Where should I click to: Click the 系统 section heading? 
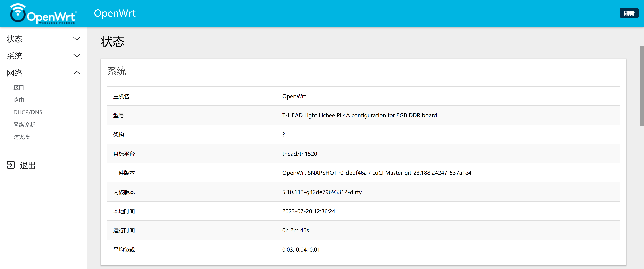(117, 71)
